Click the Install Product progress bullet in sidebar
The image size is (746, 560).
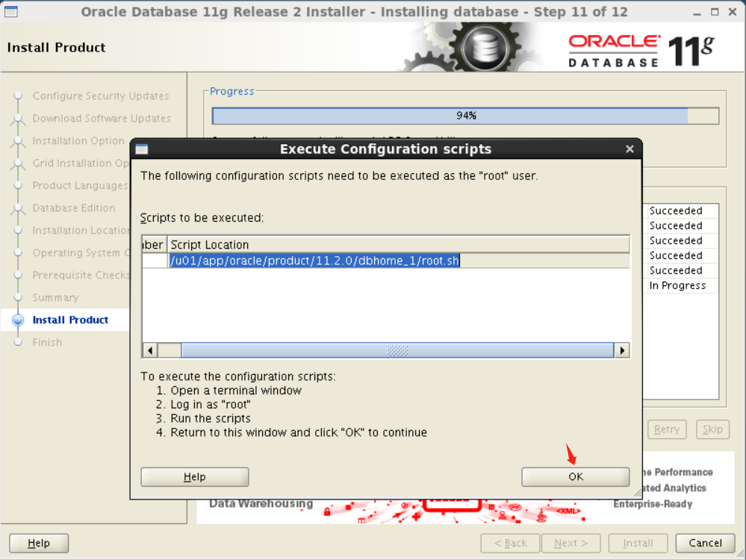[18, 320]
